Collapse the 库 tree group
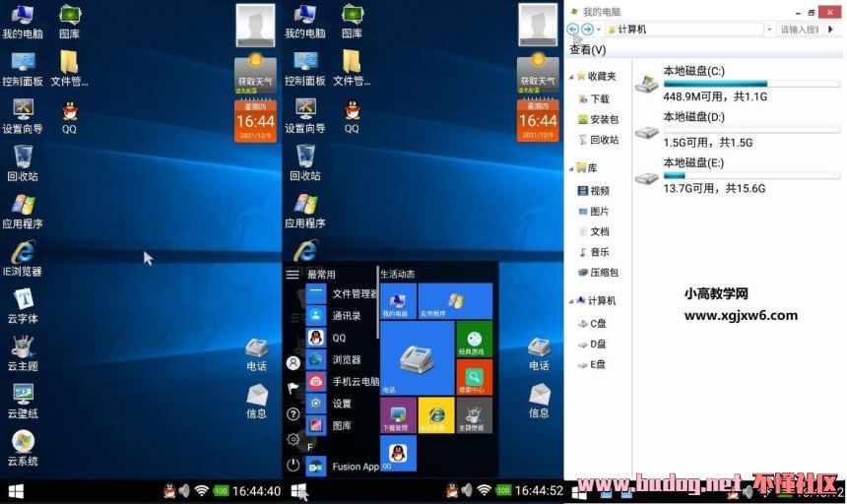Screen dimensions: 847x504 pyautogui.click(x=571, y=169)
